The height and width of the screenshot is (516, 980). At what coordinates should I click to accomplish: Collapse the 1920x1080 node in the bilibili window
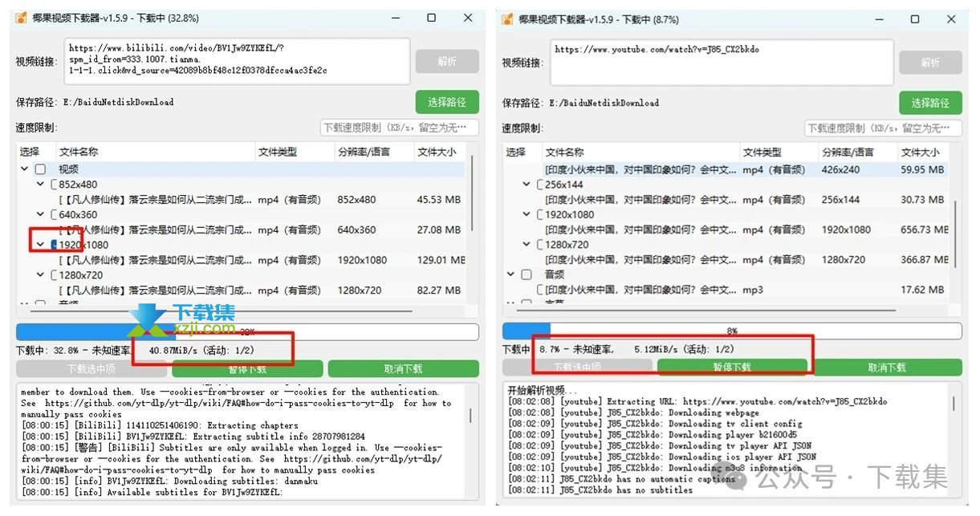click(x=40, y=245)
